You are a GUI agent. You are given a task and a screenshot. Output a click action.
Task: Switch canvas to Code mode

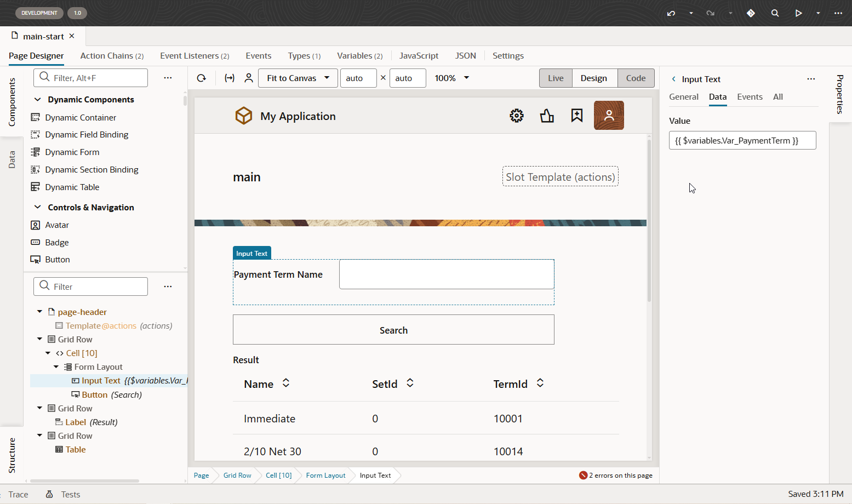(636, 78)
